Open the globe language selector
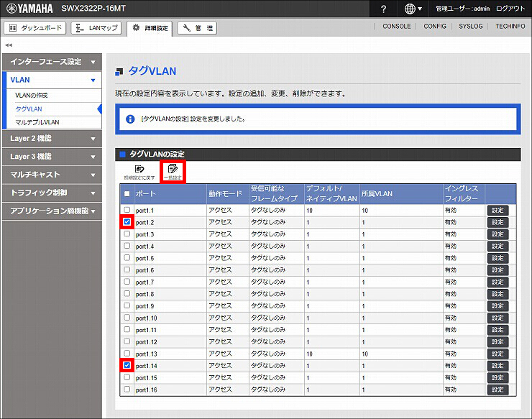Screen dimensions: 532x419 (x=413, y=9)
